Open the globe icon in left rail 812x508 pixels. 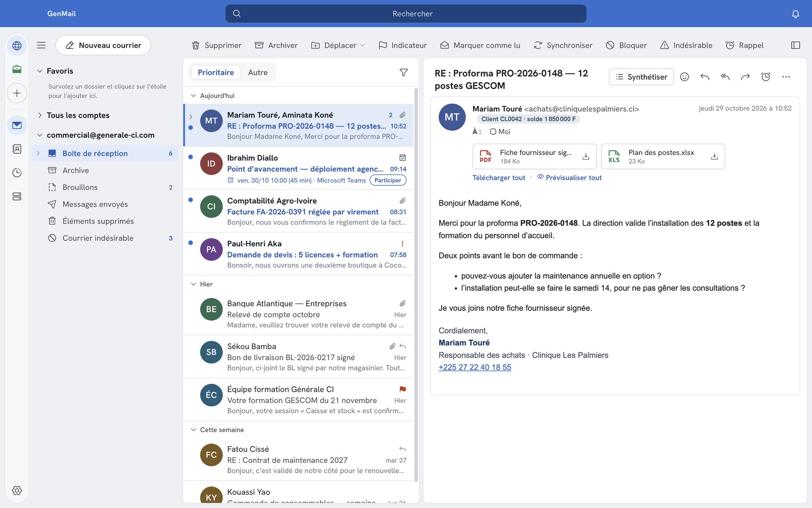17,46
